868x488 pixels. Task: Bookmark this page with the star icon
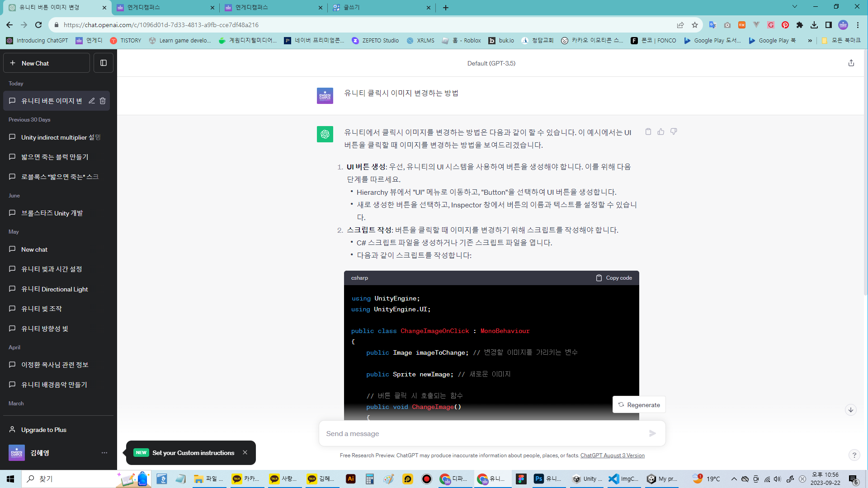[x=694, y=25]
